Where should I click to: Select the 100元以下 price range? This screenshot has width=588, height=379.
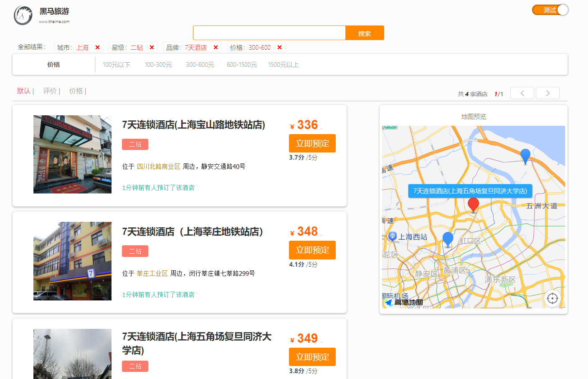coord(117,65)
